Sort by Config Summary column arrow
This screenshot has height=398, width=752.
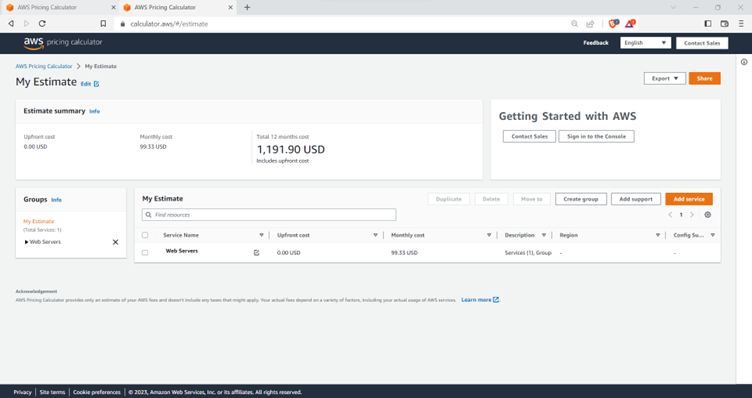click(713, 235)
